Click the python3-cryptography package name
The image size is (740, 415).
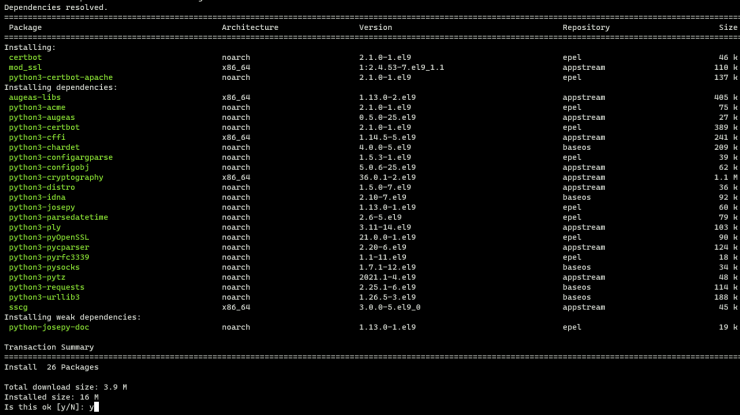[56, 177]
